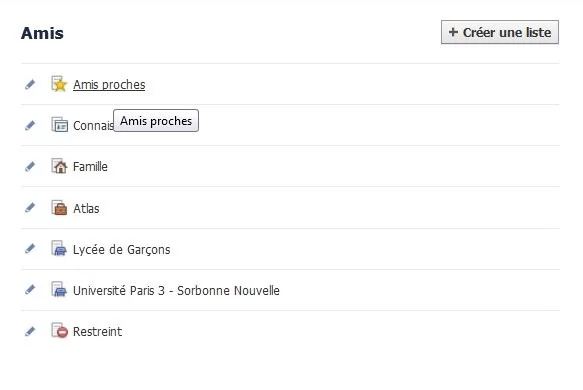Select the star list icon for Amis proches
Image resolution: width=583 pixels, height=390 pixels.
pos(59,84)
